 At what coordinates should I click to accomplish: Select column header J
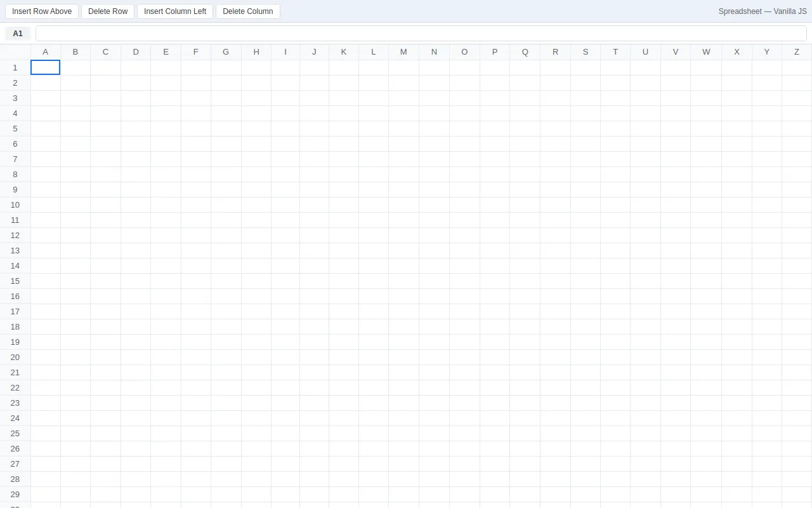[x=314, y=52]
